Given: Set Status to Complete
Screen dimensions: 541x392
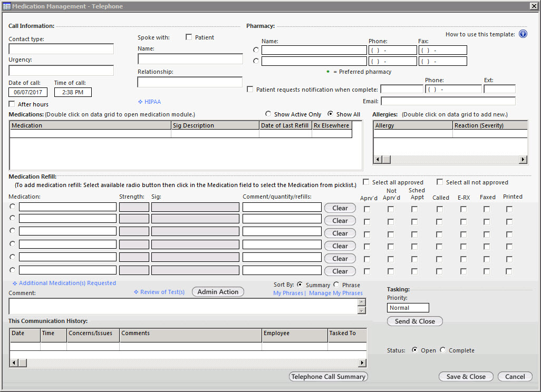Looking at the screenshot, I should [x=443, y=350].
